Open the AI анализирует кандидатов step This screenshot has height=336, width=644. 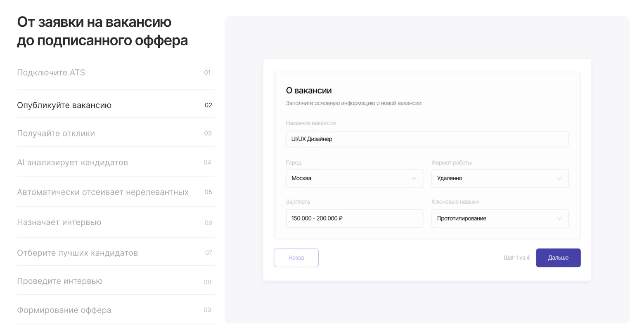click(x=116, y=162)
